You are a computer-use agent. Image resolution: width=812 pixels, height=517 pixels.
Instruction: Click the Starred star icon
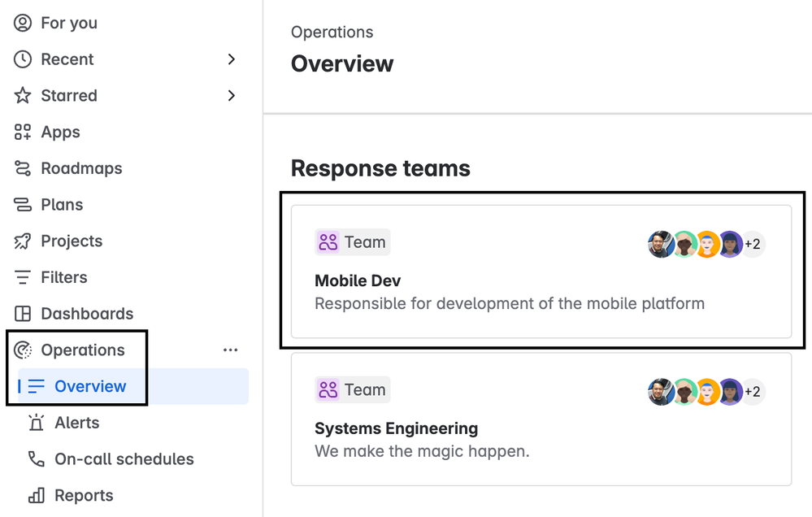click(x=23, y=96)
